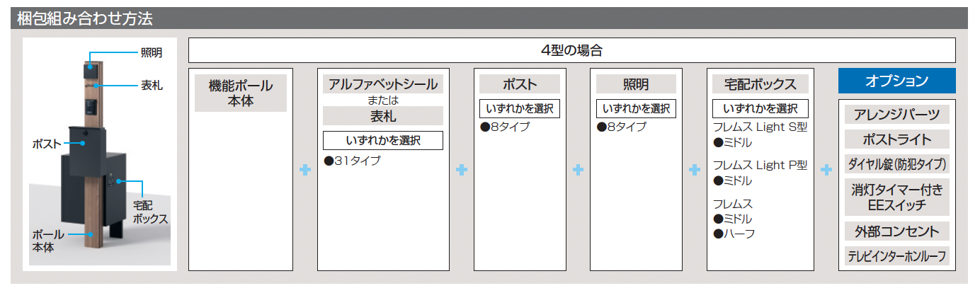Select the アレンジパーツ option
Screen dimensions: 980x293
pyautogui.click(x=897, y=115)
